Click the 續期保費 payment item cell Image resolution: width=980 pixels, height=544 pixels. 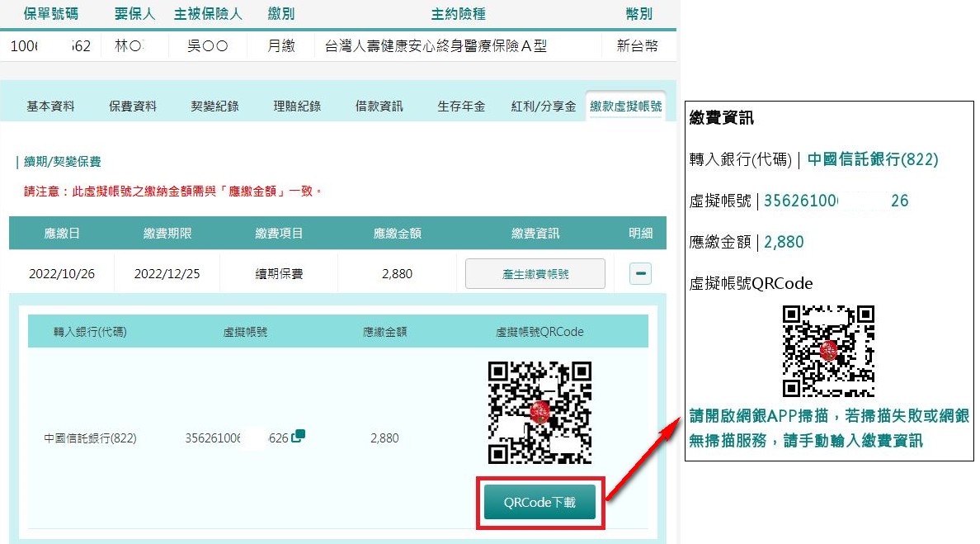[x=279, y=274]
